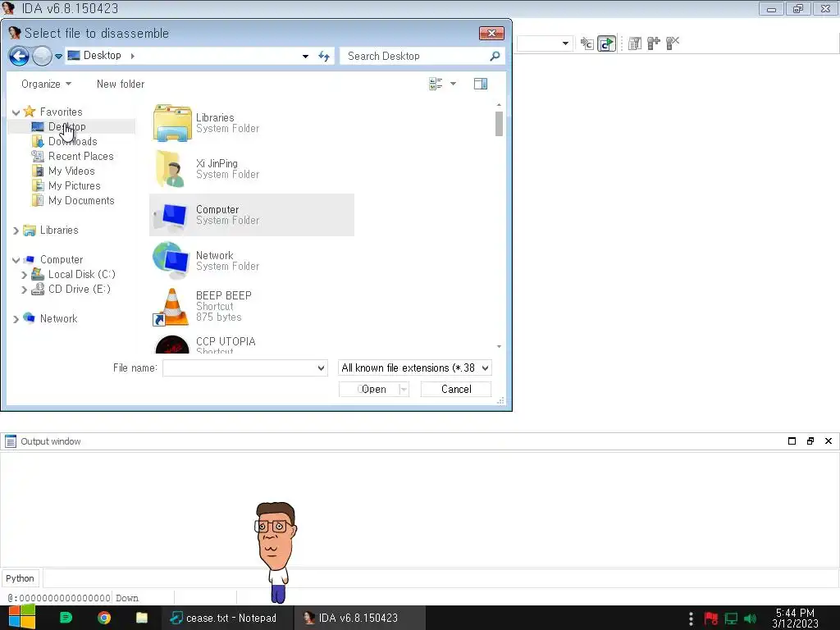Select CD Drive (E:)

click(x=80, y=289)
